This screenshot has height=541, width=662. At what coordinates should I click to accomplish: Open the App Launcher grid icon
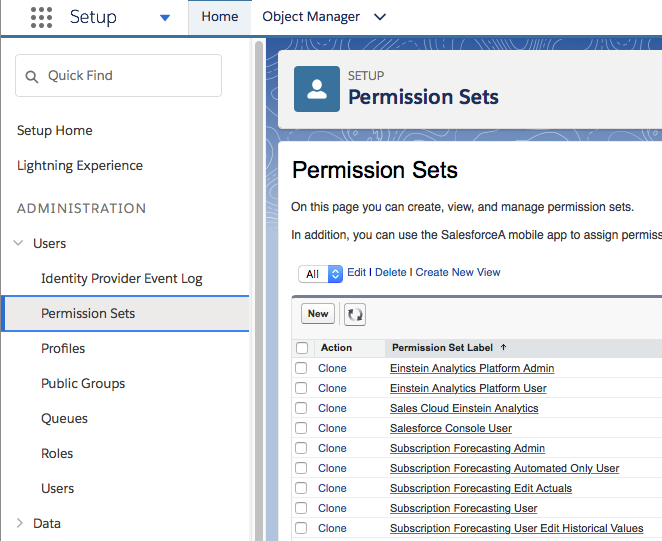pos(41,17)
